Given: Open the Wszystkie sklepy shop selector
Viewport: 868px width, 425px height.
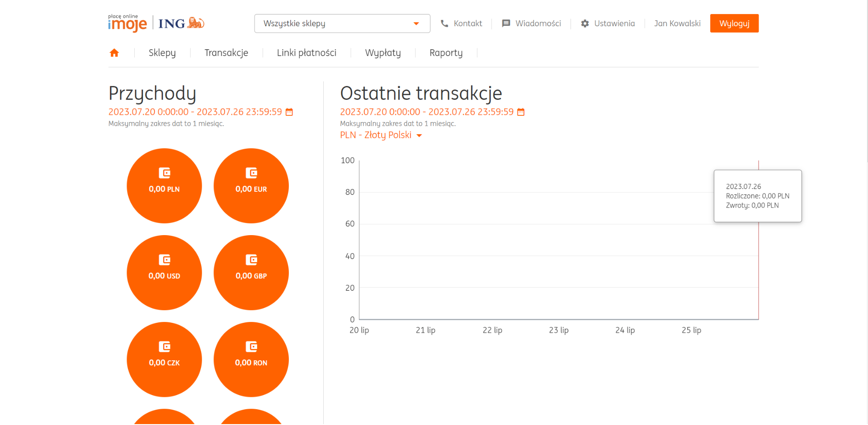Looking at the screenshot, I should 342,24.
